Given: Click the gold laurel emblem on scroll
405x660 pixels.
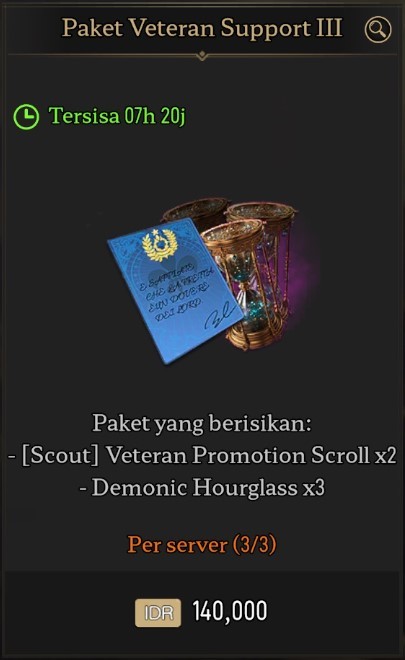Looking at the screenshot, I should click(x=160, y=245).
